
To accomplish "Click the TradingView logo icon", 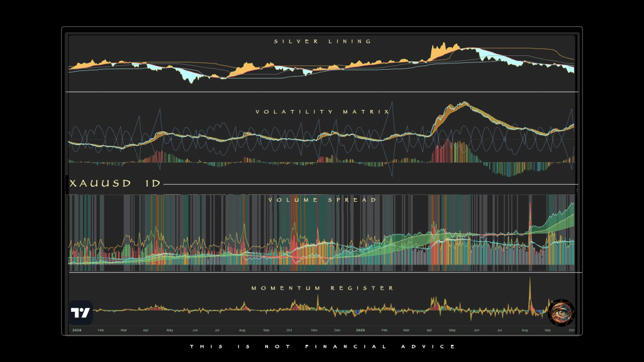I will coord(80,313).
